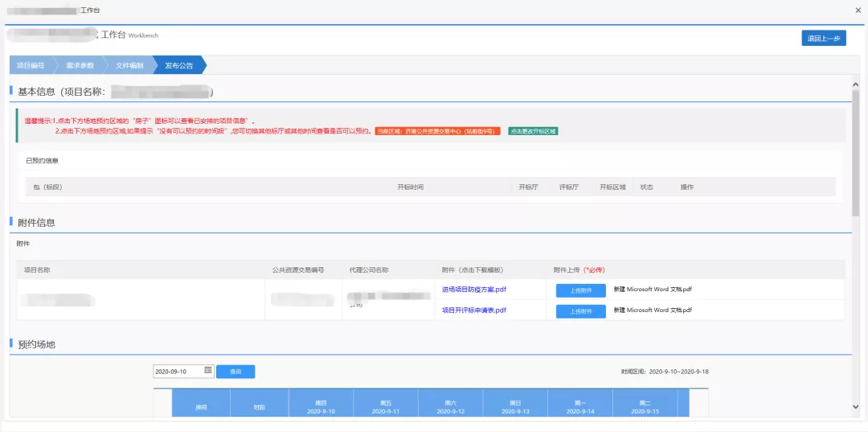868x432 pixels.
Task: Click the green 点击更改开标区域 button
Action: pos(532,131)
